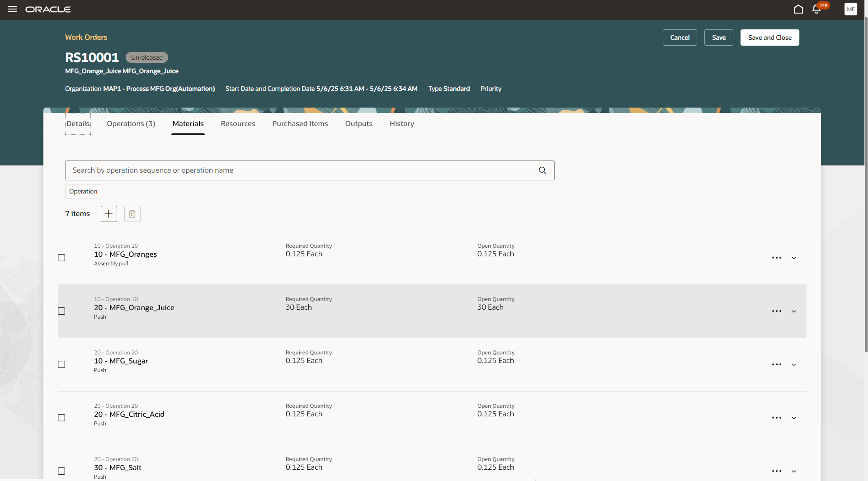Click the Home icon
Screen dimensions: 868x481
tap(798, 9)
